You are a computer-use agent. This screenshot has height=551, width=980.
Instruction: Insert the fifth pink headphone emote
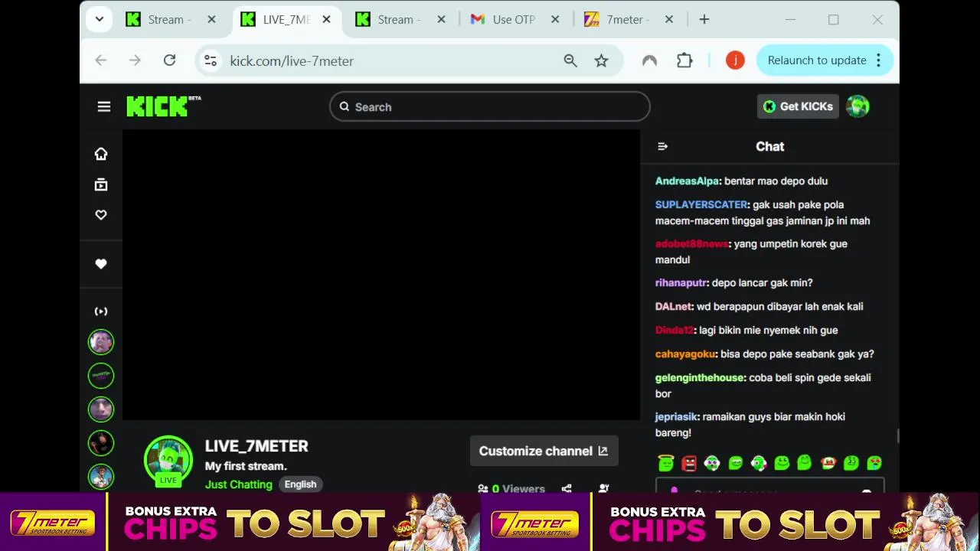coord(759,463)
